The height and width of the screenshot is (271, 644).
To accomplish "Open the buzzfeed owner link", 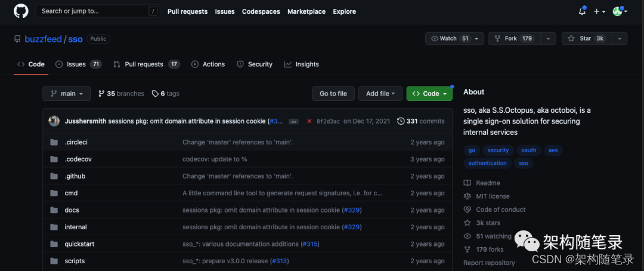I will pyautogui.click(x=43, y=39).
